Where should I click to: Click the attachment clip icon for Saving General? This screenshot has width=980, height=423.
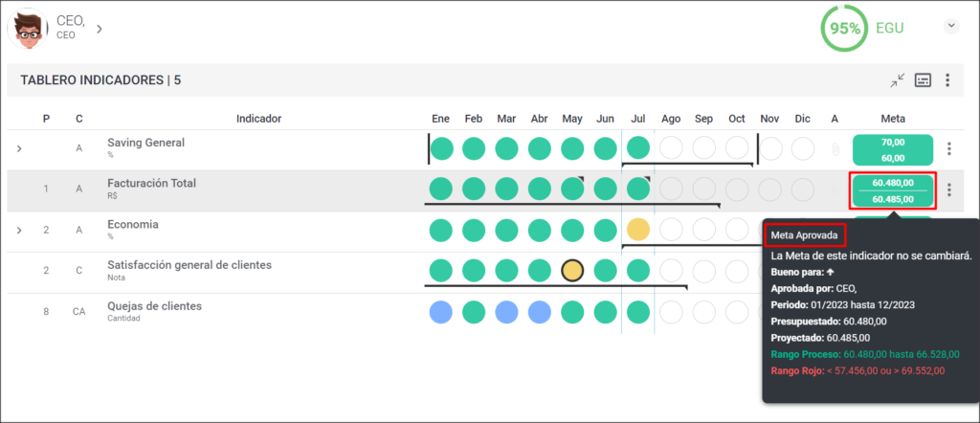(834, 148)
